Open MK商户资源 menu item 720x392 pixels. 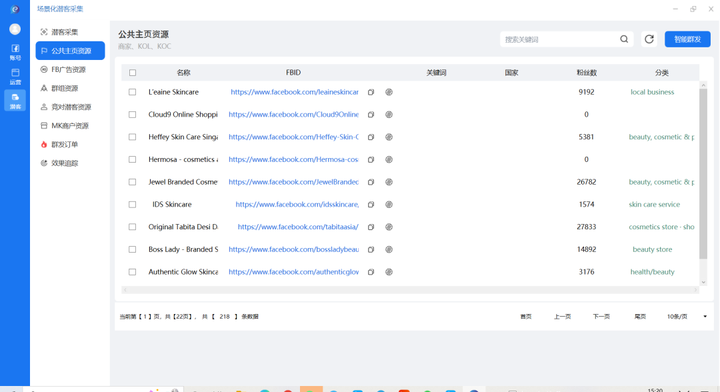pos(70,126)
